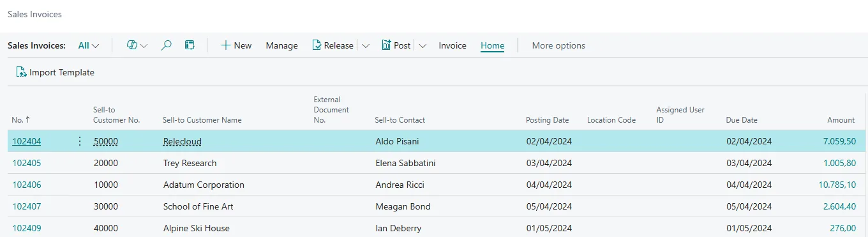The image size is (868, 237).
Task: Open the Invoice menu
Action: [x=453, y=45]
